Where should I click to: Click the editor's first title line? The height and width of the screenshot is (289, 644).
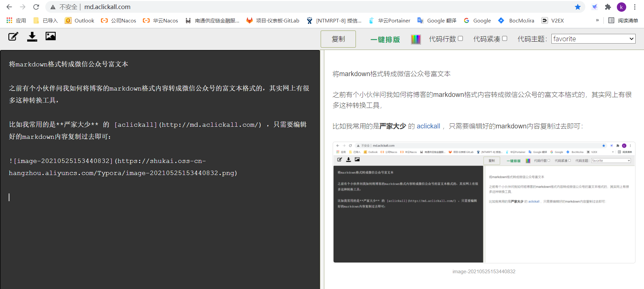(68, 64)
